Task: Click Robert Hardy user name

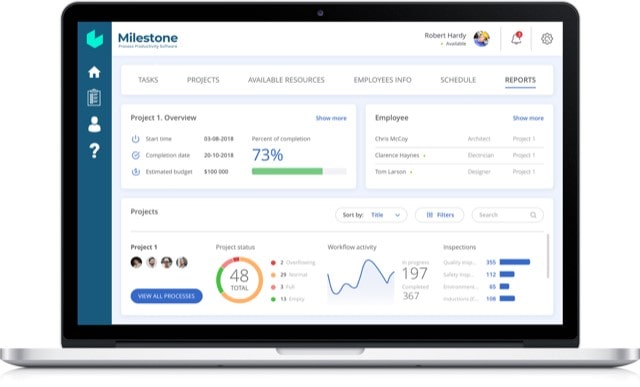Action: point(445,36)
